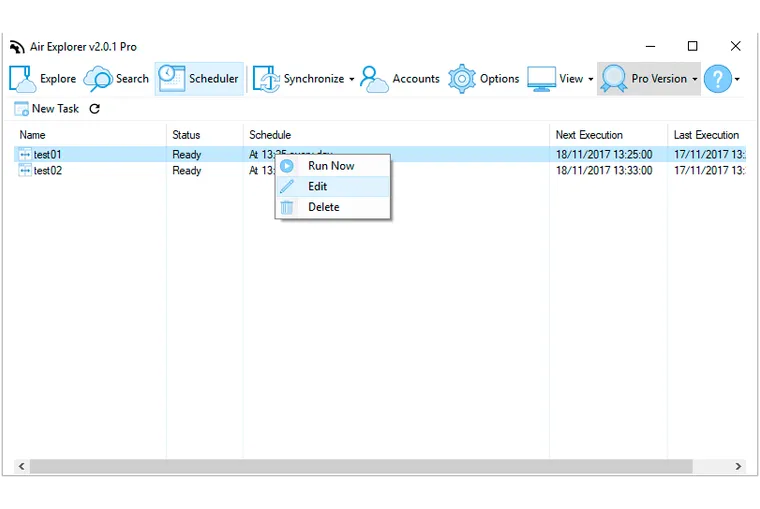Screen dimensions: 760x509
Task: Select the Scheduler clock calendar icon
Action: pyautogui.click(x=172, y=79)
